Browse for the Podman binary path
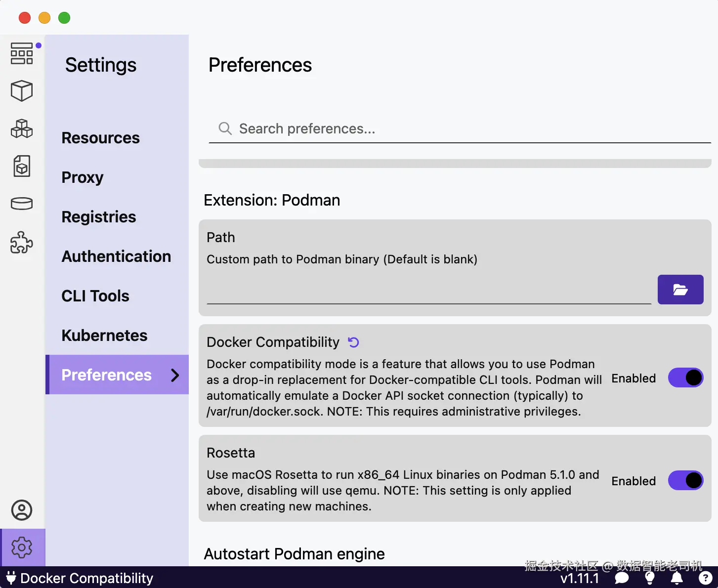 [680, 290]
